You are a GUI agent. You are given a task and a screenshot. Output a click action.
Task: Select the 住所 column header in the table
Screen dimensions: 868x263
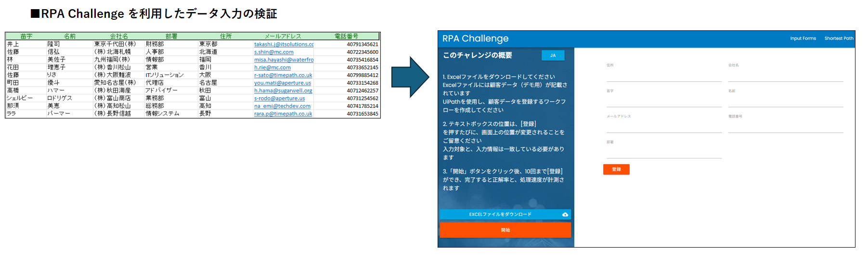coord(226,36)
